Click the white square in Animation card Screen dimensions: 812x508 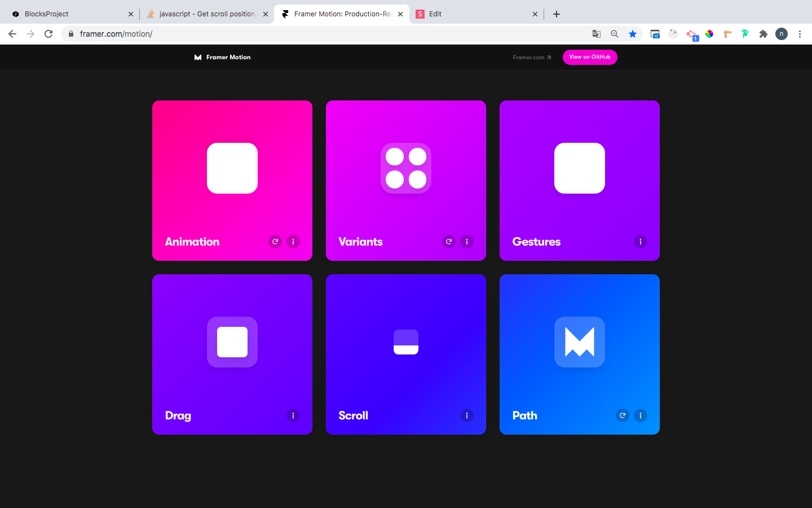tap(232, 168)
